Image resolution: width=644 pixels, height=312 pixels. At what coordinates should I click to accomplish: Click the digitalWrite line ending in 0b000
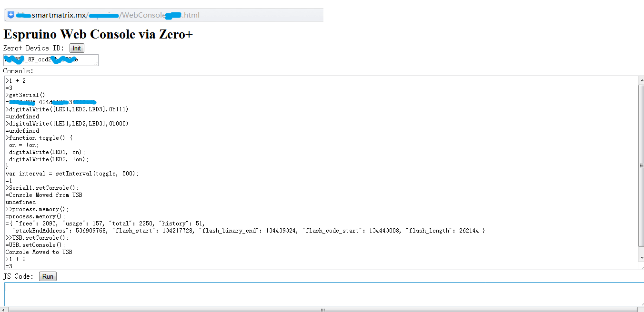point(67,124)
